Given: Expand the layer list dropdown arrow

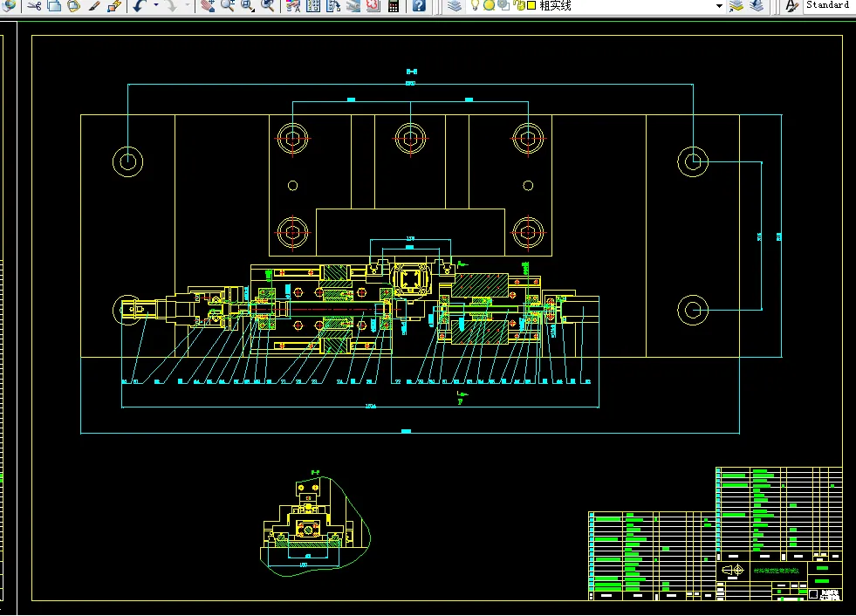Looking at the screenshot, I should coord(719,6).
